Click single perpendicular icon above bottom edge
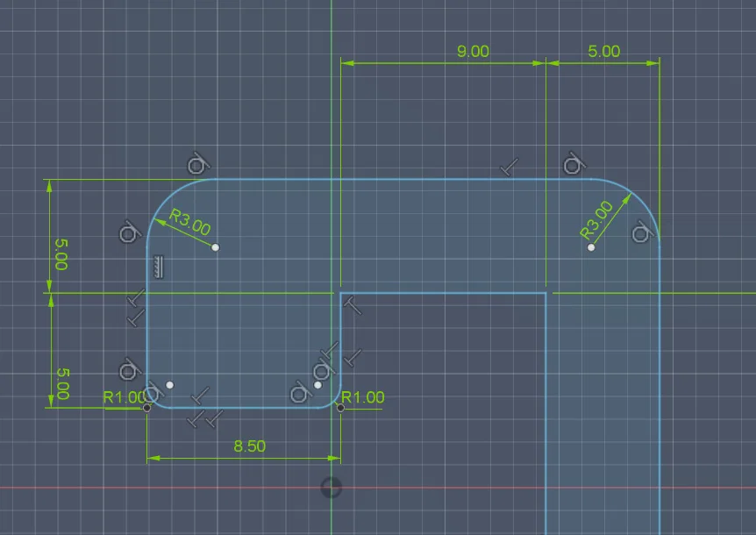Viewport: 756px width, 535px height. 201,396
